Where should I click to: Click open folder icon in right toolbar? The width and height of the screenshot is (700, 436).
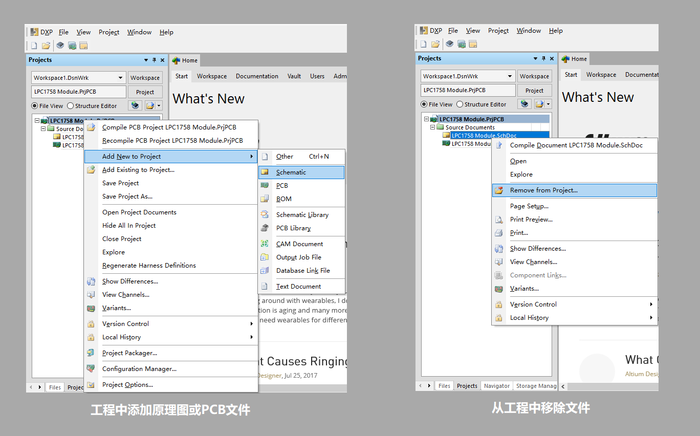coord(435,44)
